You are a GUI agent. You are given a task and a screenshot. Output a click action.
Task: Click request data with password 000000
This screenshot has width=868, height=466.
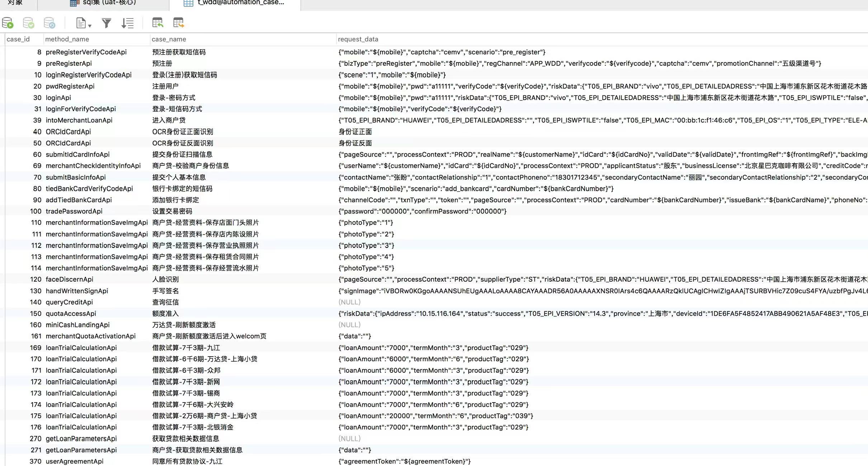tap(423, 211)
